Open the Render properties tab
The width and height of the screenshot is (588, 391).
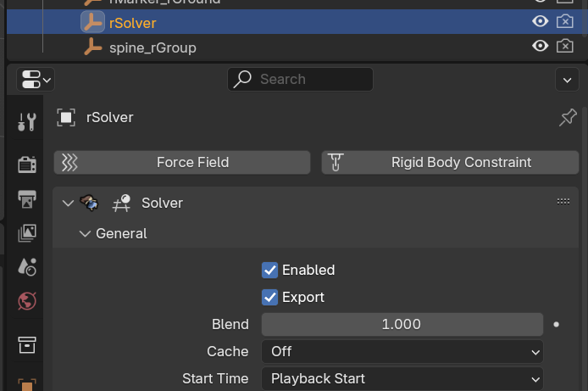tap(27, 164)
